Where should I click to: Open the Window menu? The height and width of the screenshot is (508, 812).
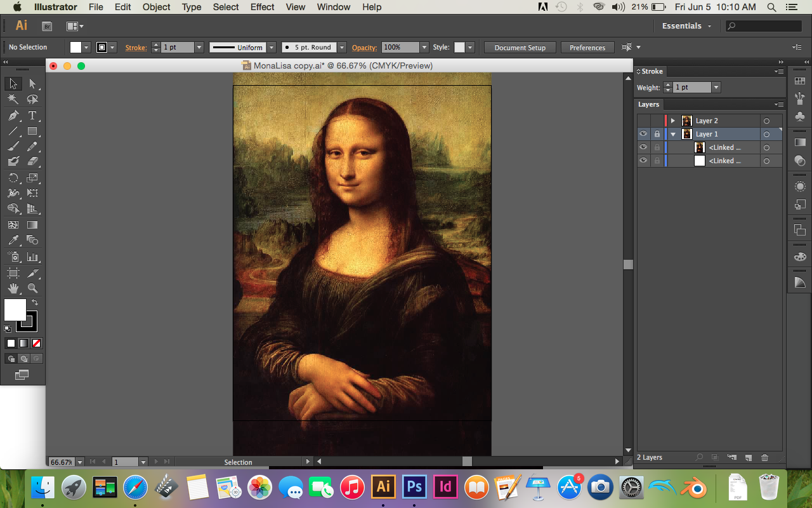tap(333, 7)
